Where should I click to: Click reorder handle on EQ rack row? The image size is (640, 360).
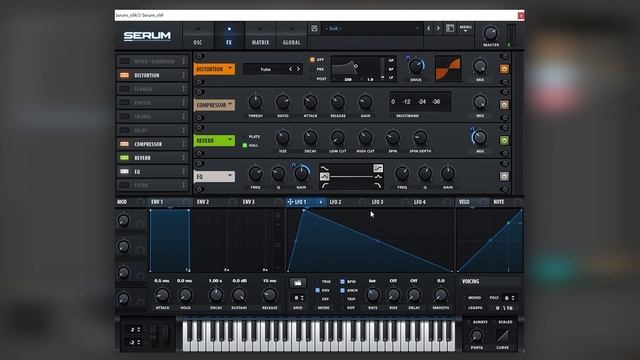(x=183, y=171)
